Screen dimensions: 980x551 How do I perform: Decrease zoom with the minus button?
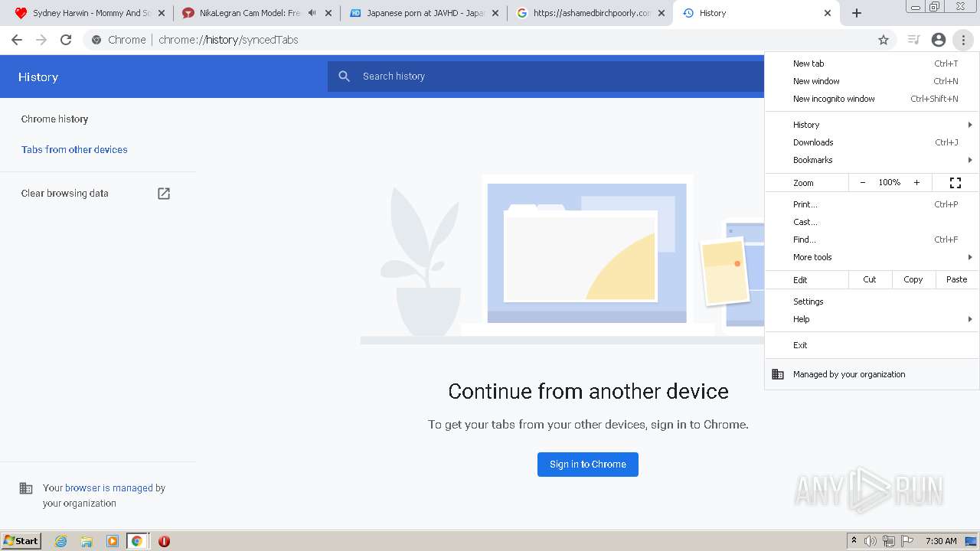coord(863,183)
